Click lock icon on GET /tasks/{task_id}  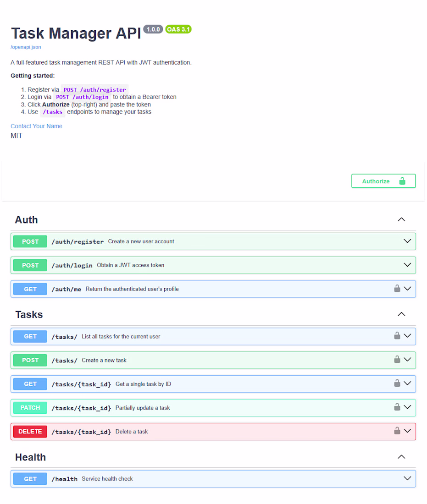pos(397,383)
